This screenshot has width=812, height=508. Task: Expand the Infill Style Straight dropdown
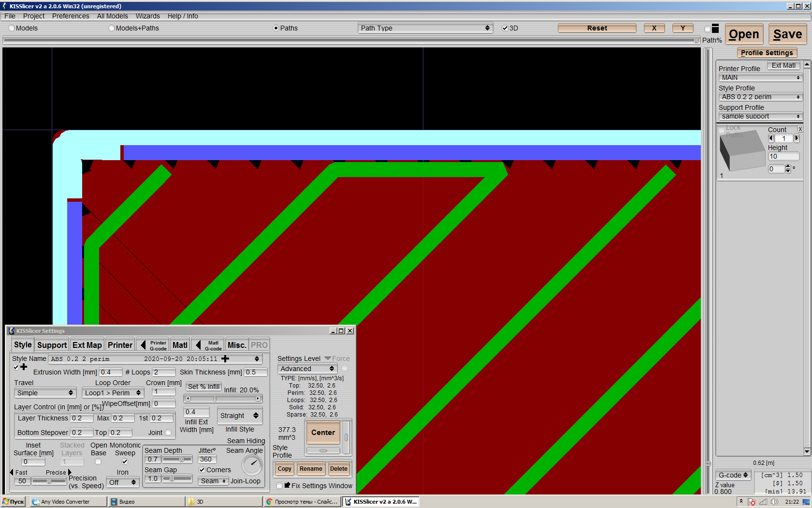(x=239, y=416)
